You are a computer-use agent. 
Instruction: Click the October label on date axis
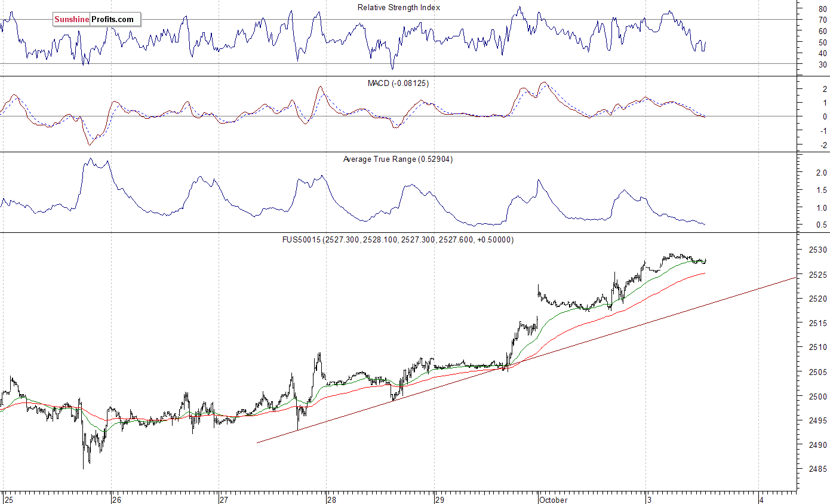click(553, 499)
